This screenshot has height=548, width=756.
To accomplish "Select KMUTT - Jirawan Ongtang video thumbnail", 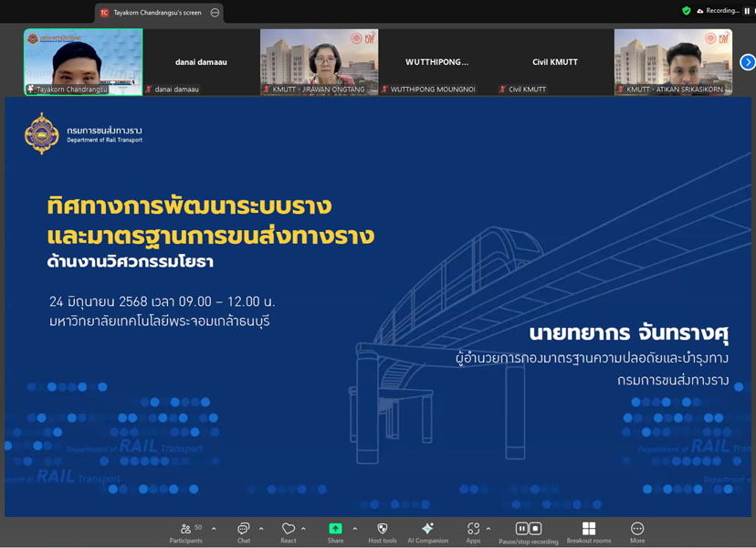I will pyautogui.click(x=320, y=61).
